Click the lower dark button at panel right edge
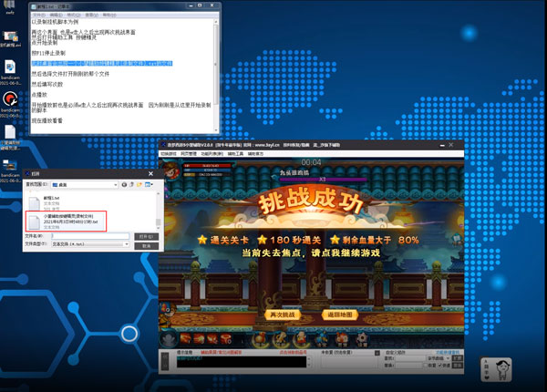 [458, 366]
